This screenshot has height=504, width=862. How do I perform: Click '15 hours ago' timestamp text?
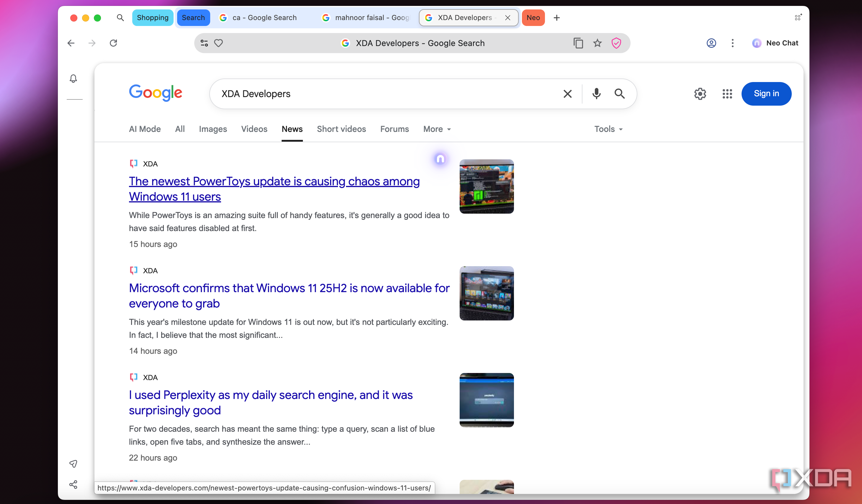tap(153, 244)
